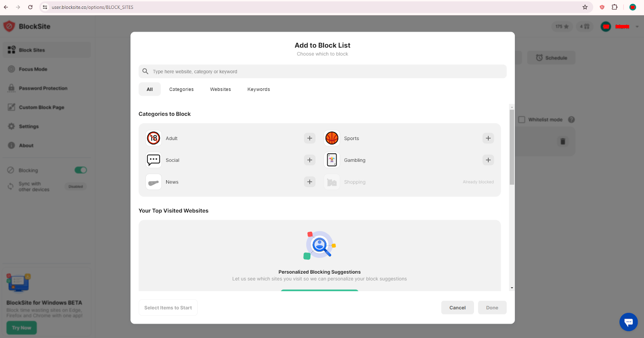Click the 175 points star badge
Screen dimensions: 644x338
(x=562, y=27)
